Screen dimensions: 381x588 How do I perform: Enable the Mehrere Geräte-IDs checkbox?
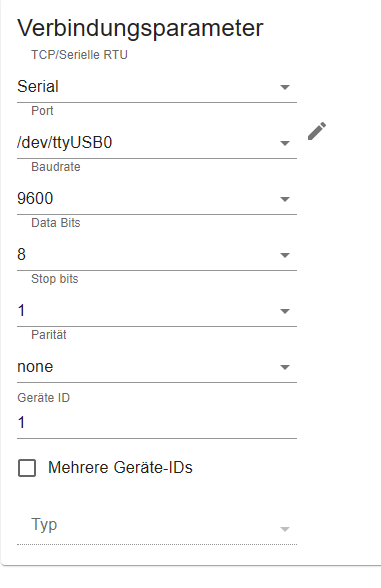click(27, 468)
